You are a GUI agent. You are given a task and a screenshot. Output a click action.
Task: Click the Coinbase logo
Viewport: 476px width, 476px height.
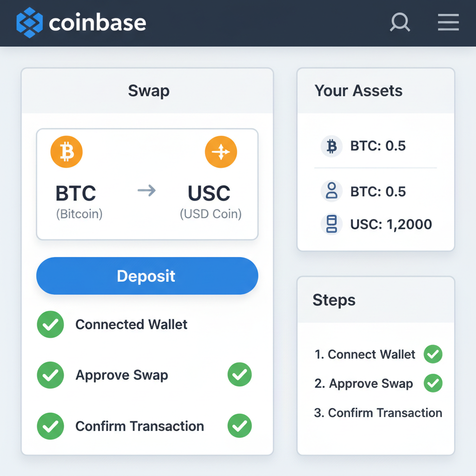point(81,22)
